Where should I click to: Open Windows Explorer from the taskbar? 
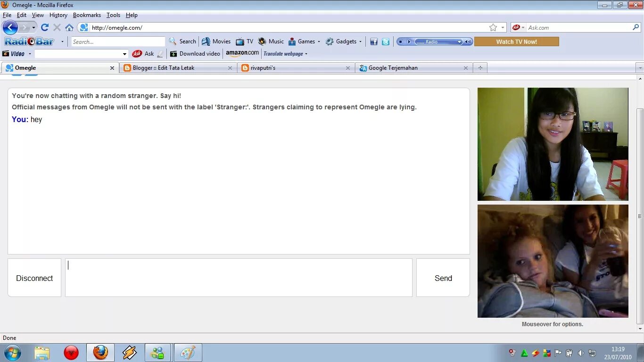(42, 353)
